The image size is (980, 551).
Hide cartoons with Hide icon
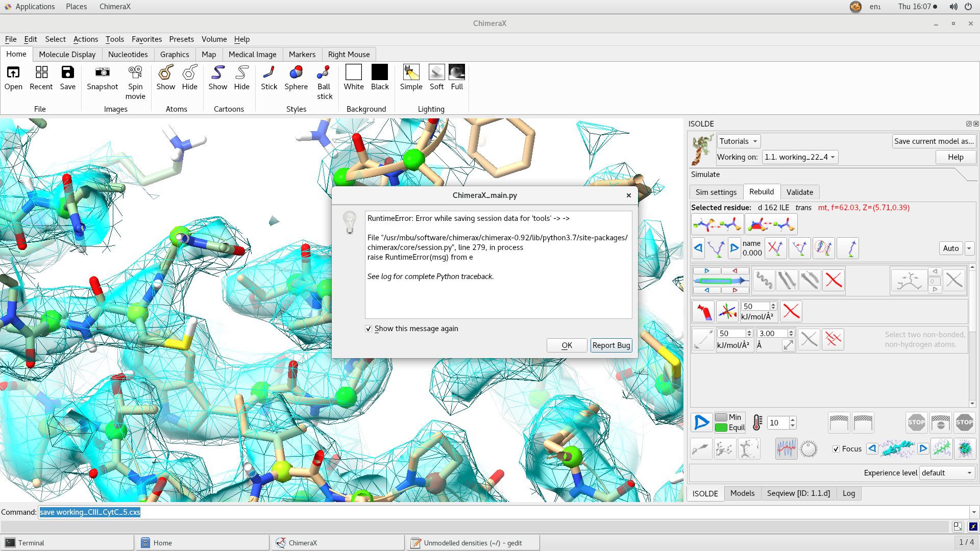click(x=241, y=72)
